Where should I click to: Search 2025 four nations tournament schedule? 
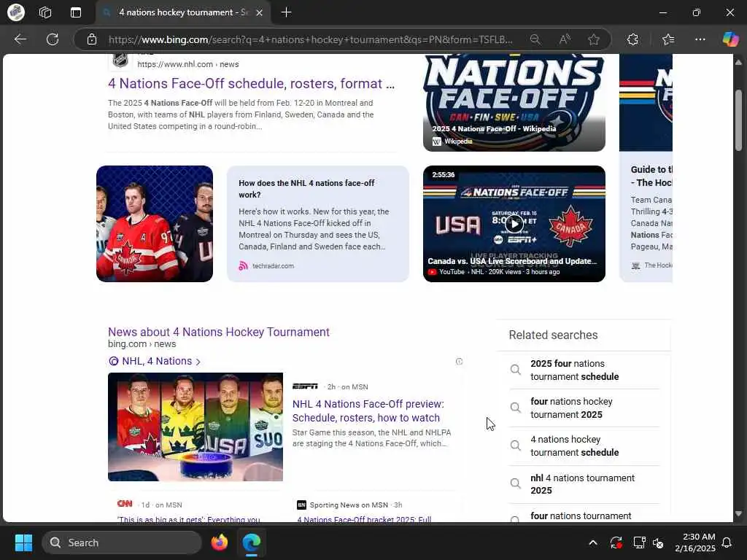pos(584,370)
